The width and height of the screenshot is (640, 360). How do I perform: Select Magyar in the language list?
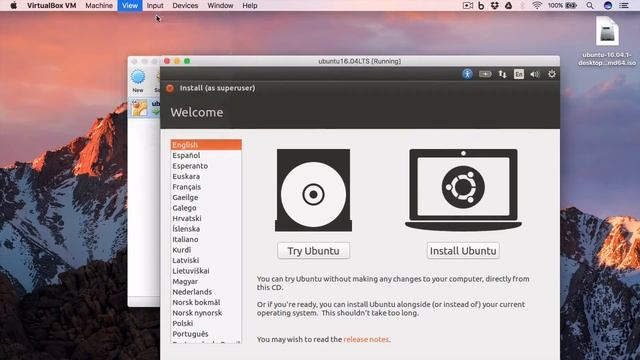coord(206,281)
